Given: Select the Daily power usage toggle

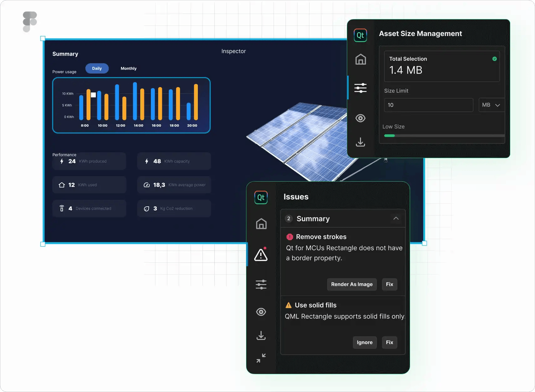Looking at the screenshot, I should point(97,68).
